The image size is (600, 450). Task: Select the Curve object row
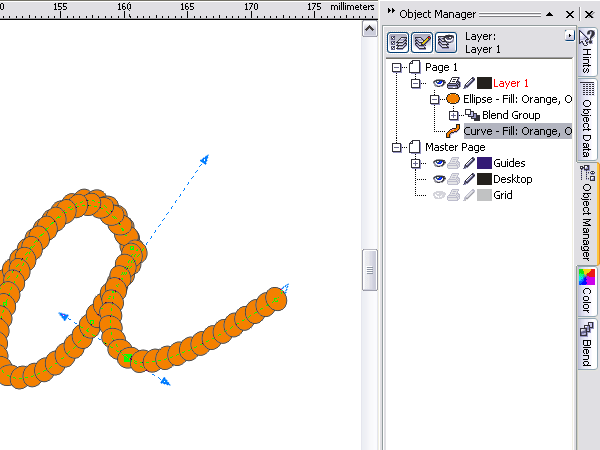coord(518,131)
